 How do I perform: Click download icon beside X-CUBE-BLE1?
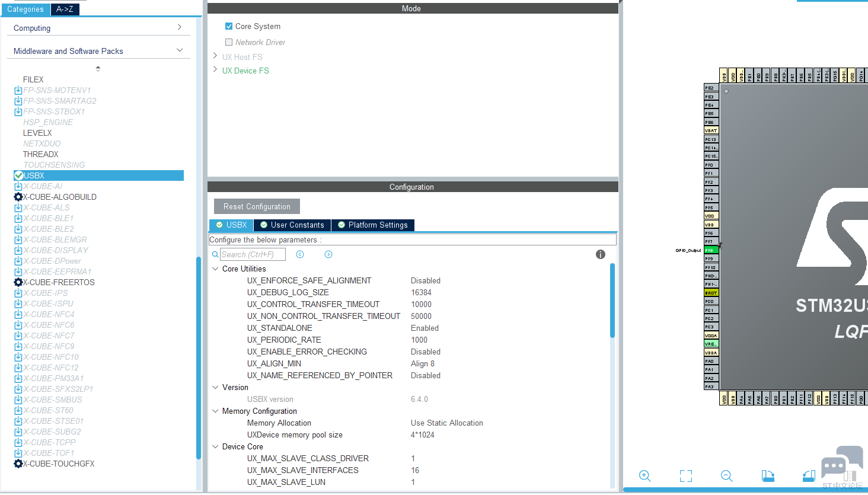point(18,218)
